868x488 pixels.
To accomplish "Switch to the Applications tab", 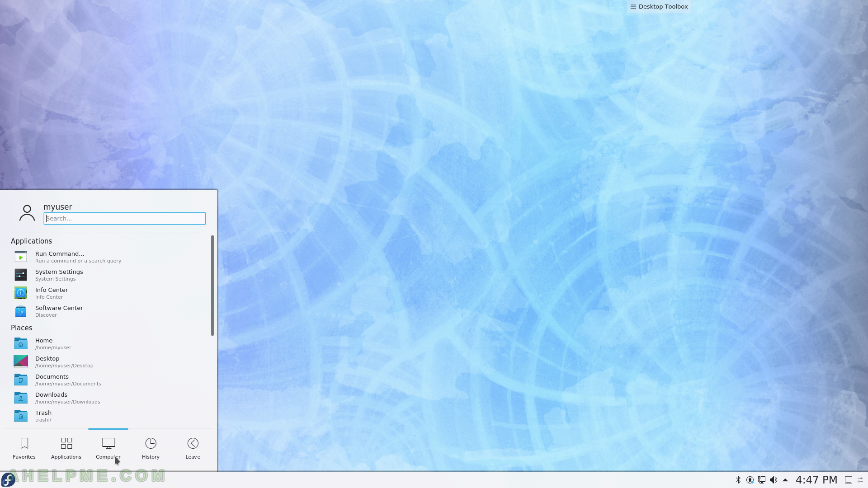I will pyautogui.click(x=66, y=448).
